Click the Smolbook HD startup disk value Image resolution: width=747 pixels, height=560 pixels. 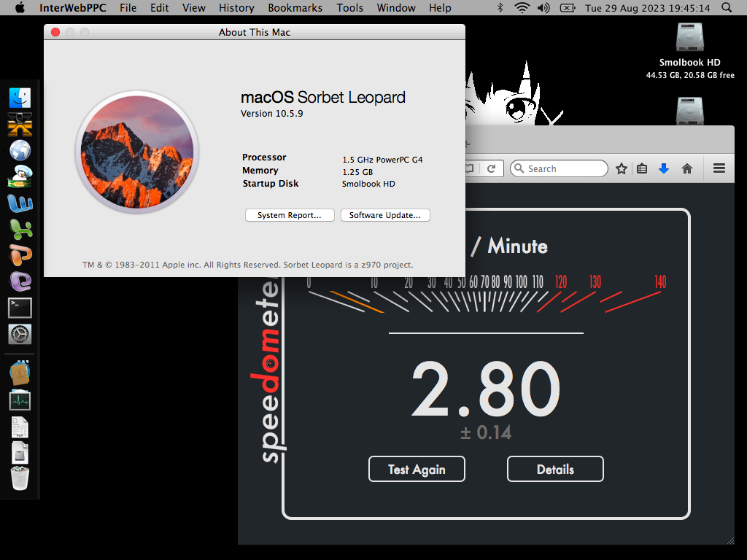368,184
